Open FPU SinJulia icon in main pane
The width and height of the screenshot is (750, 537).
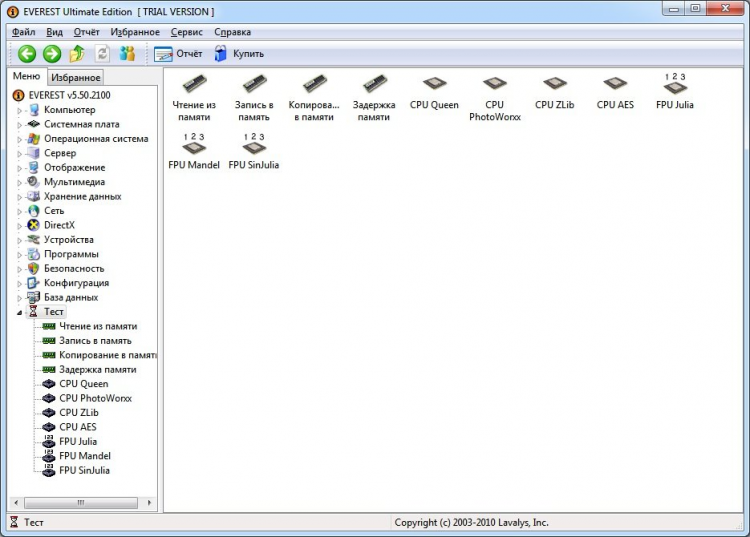(254, 151)
